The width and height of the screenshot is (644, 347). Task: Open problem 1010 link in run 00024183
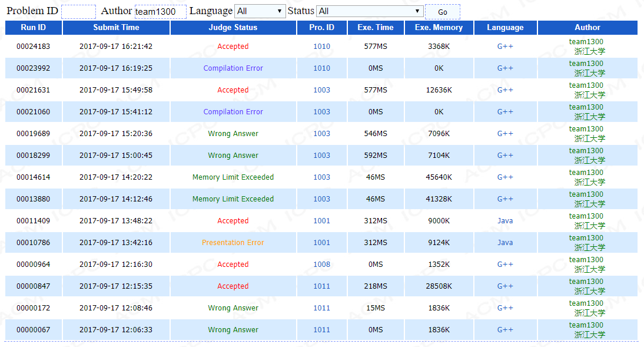(x=321, y=47)
